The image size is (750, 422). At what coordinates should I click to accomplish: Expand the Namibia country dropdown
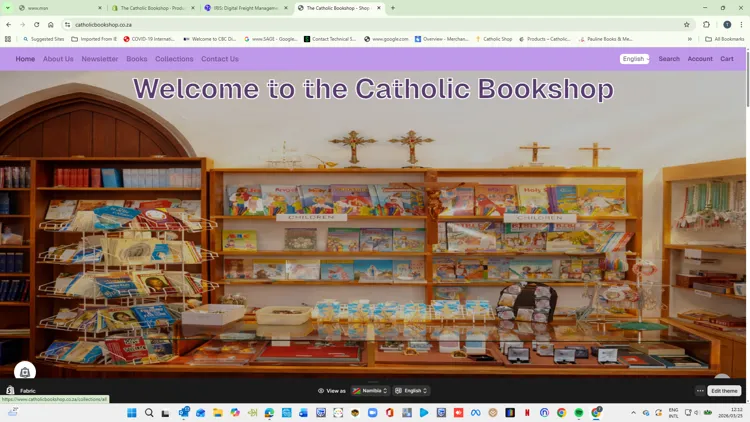370,391
